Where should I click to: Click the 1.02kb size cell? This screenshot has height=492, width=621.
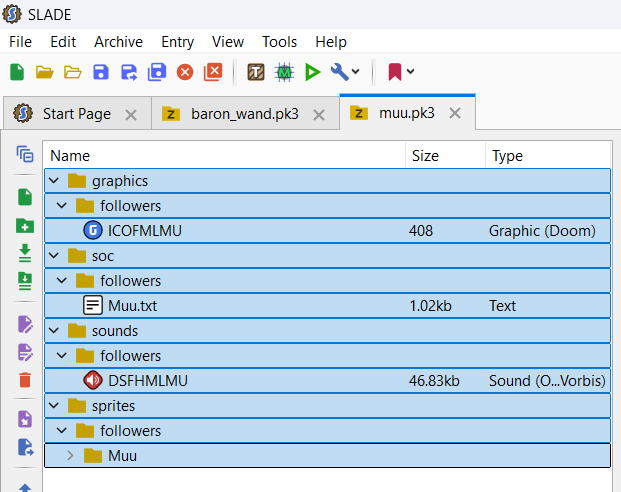pos(430,306)
